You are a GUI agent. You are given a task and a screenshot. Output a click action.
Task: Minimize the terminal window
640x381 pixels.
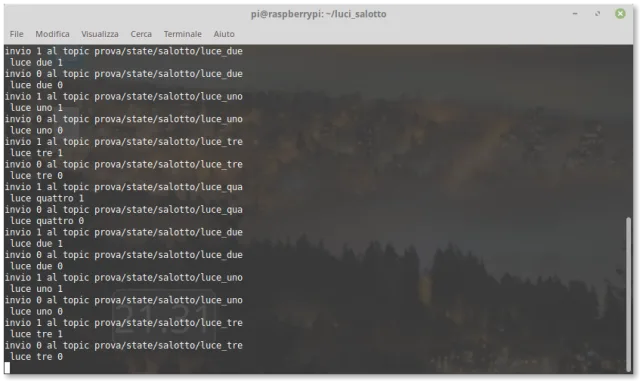point(575,14)
